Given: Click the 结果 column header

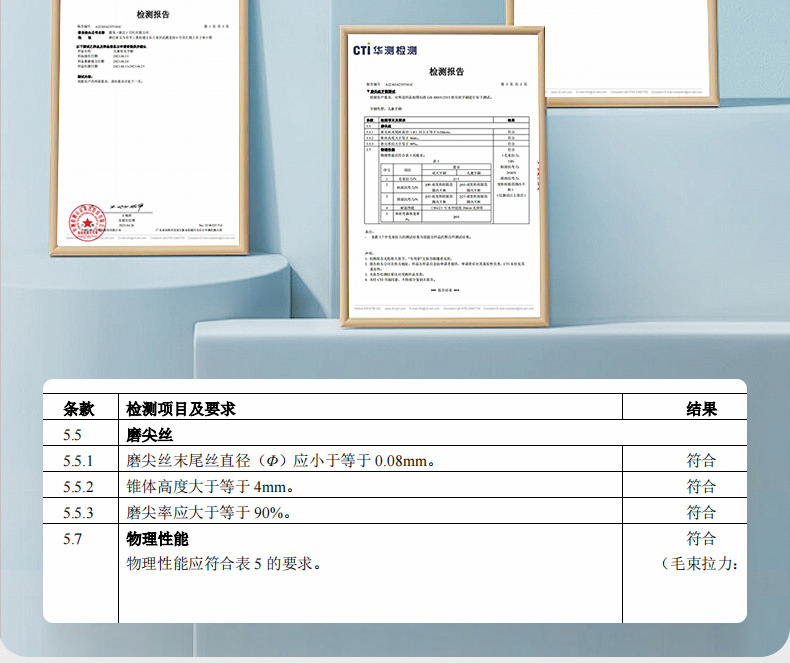Looking at the screenshot, I should [701, 409].
